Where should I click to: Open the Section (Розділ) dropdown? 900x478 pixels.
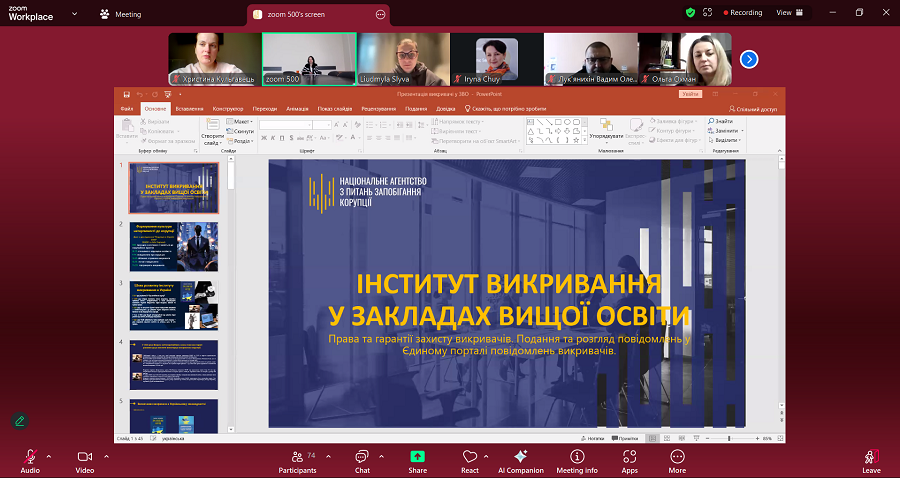pos(240,141)
